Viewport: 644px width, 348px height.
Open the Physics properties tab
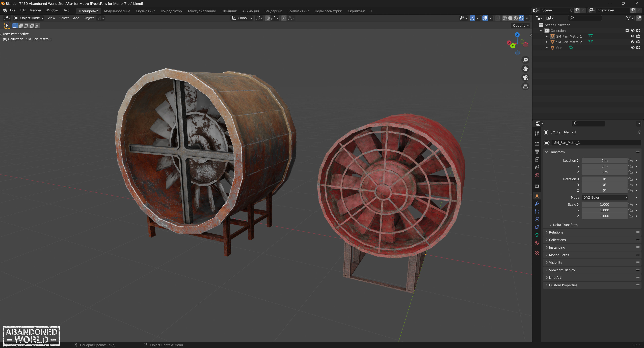coord(537,219)
